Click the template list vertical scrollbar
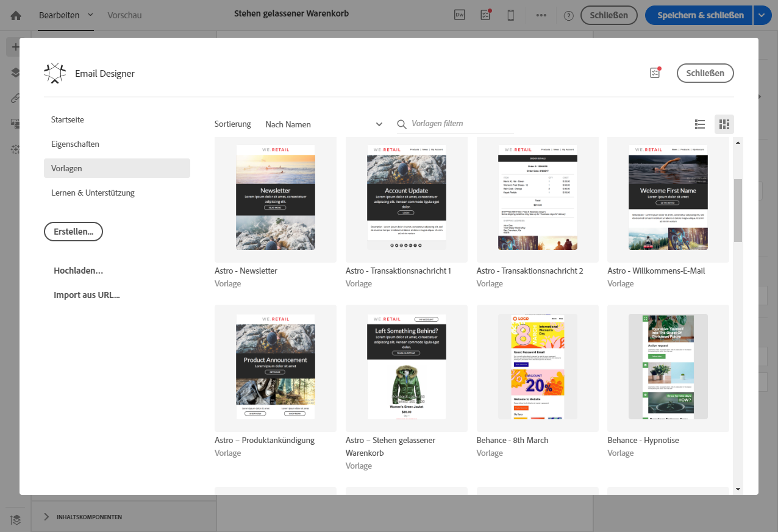Viewport: 778px width, 532px height. pos(738,210)
